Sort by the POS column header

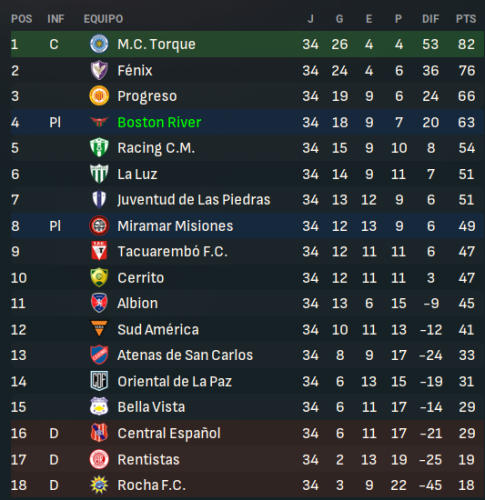point(22,19)
